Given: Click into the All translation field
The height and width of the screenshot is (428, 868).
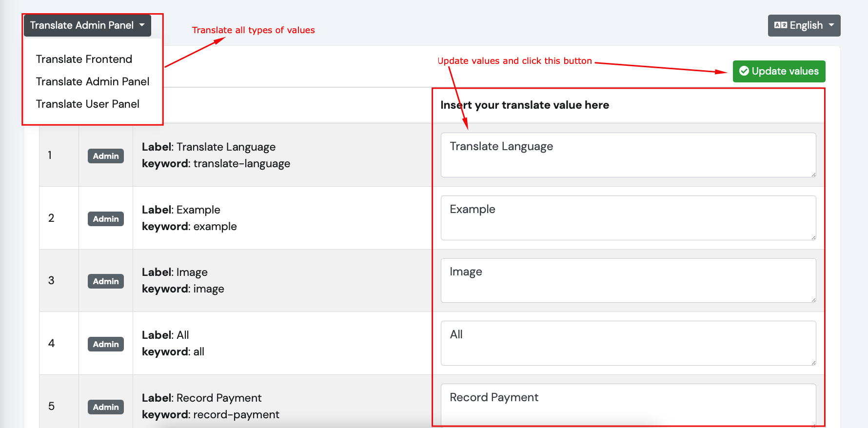Looking at the screenshot, I should (x=628, y=343).
